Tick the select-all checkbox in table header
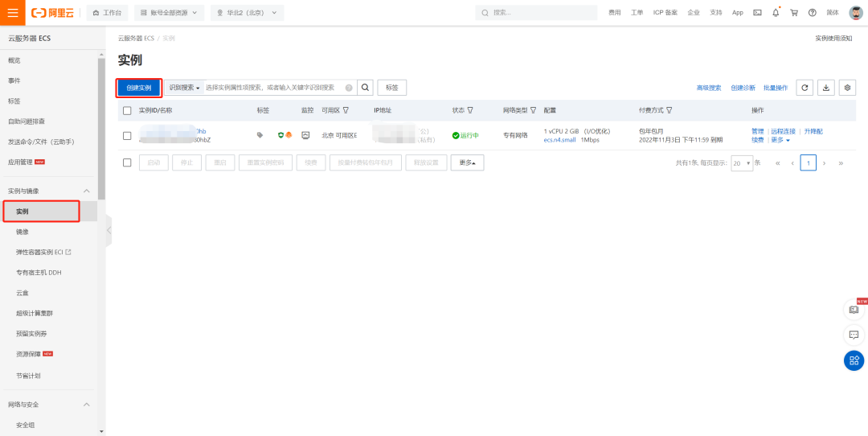 [x=127, y=110]
